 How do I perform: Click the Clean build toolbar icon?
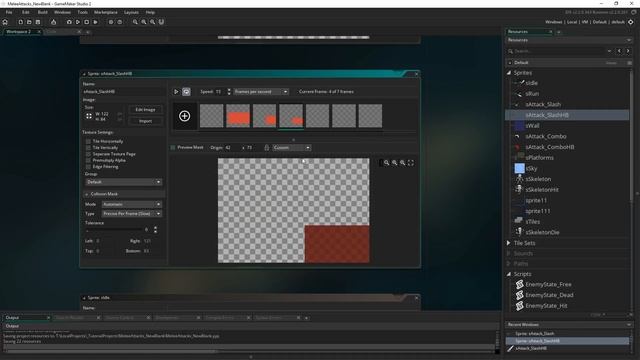click(96, 22)
